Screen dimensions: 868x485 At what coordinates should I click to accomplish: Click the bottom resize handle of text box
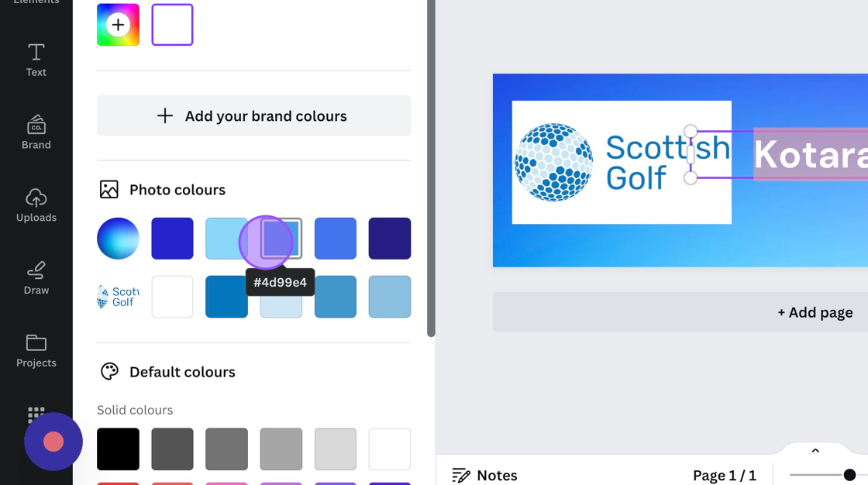[x=691, y=177]
